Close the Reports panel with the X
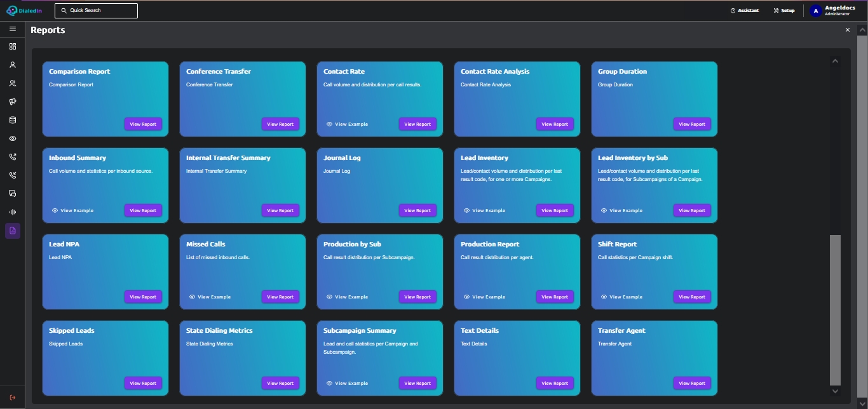The width and height of the screenshot is (868, 409). 848,30
